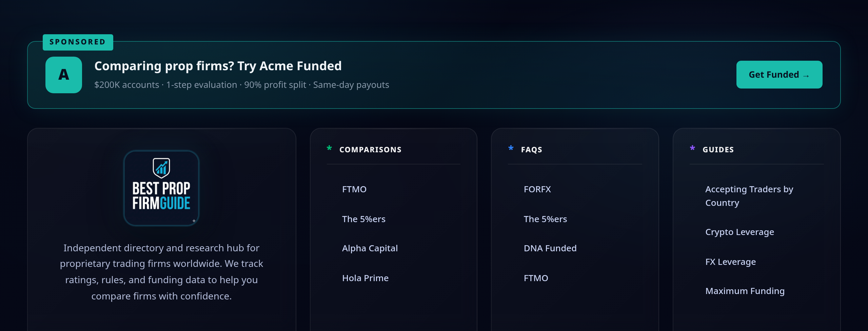
Task: Open Accepting Traders by Country guide
Action: [x=749, y=196]
